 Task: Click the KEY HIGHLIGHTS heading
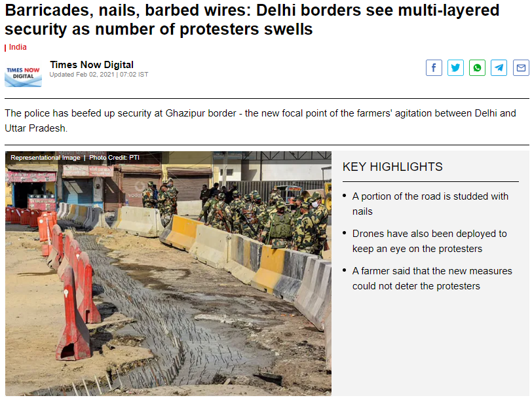tap(392, 167)
